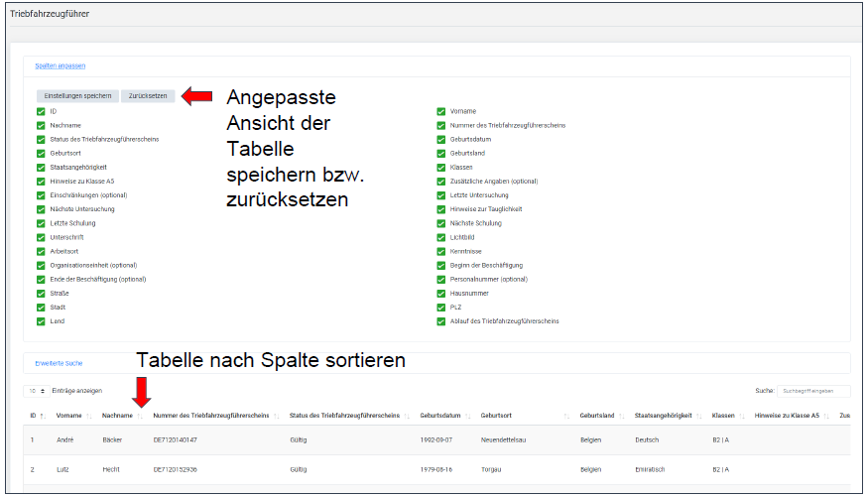Screen dimensions: 868x496
Task: Click the Einstellungen speichern button
Action: (77, 96)
